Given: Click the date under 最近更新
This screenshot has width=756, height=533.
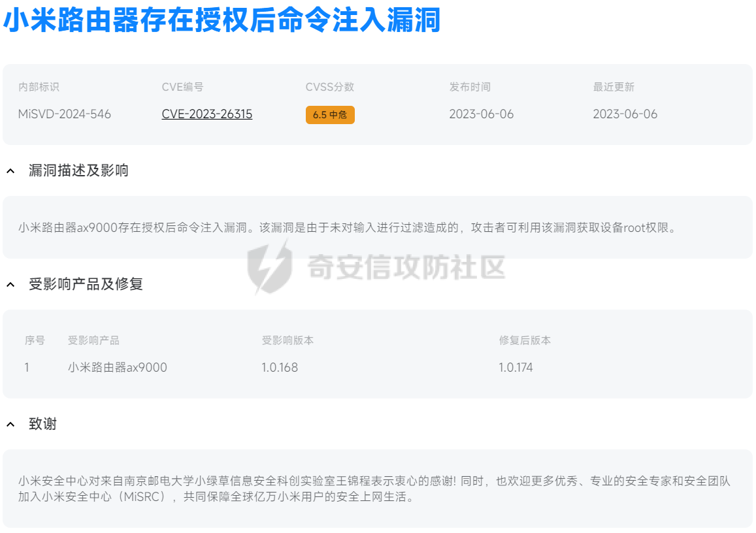Looking at the screenshot, I should click(x=625, y=114).
